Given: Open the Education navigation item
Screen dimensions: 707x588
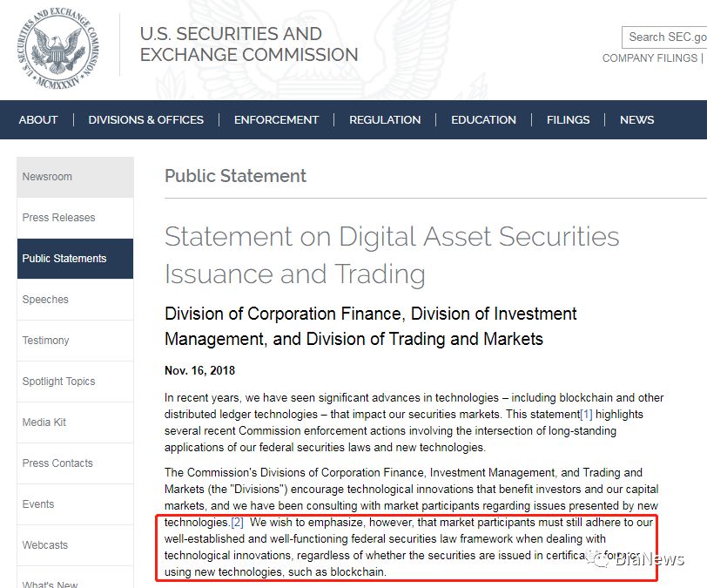Looking at the screenshot, I should (x=483, y=120).
